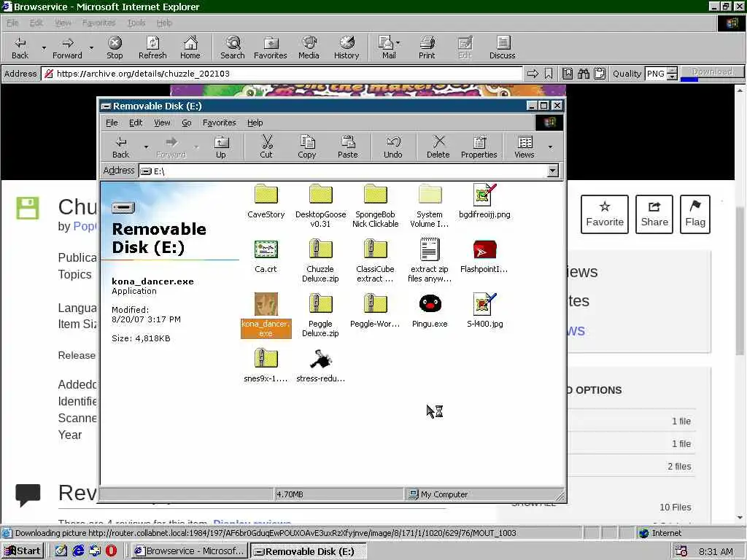Viewport: 747px width, 560px height.
Task: Select the bgdifreoijj.png file
Action: tap(484, 201)
